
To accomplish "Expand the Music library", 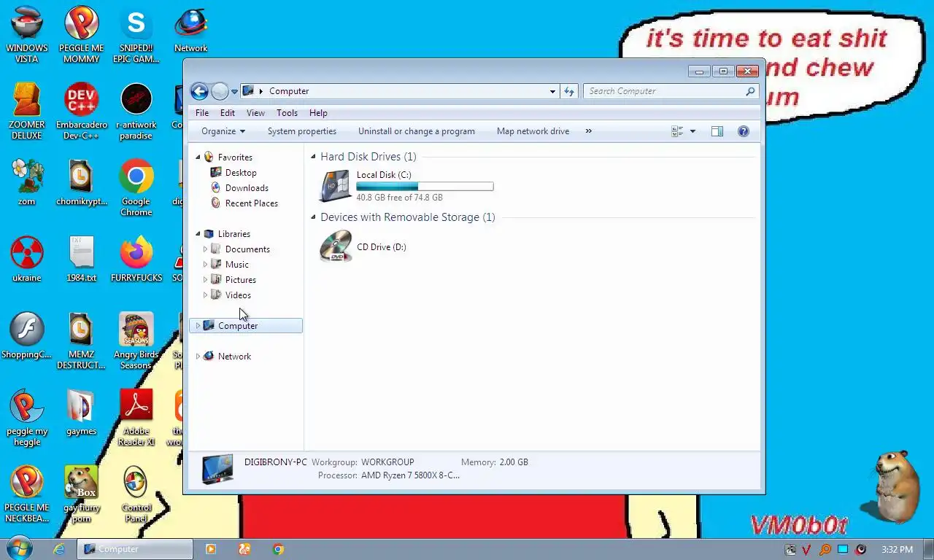I will (205, 265).
